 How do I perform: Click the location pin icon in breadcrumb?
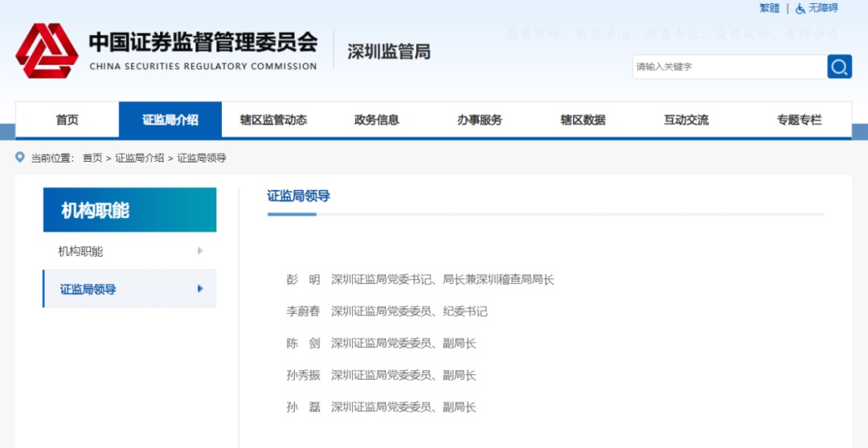(20, 157)
